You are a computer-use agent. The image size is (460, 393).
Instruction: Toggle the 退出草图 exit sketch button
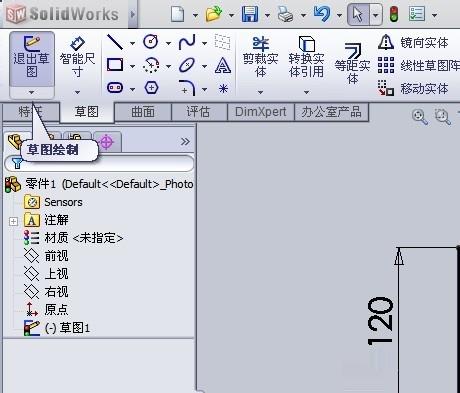point(32,59)
